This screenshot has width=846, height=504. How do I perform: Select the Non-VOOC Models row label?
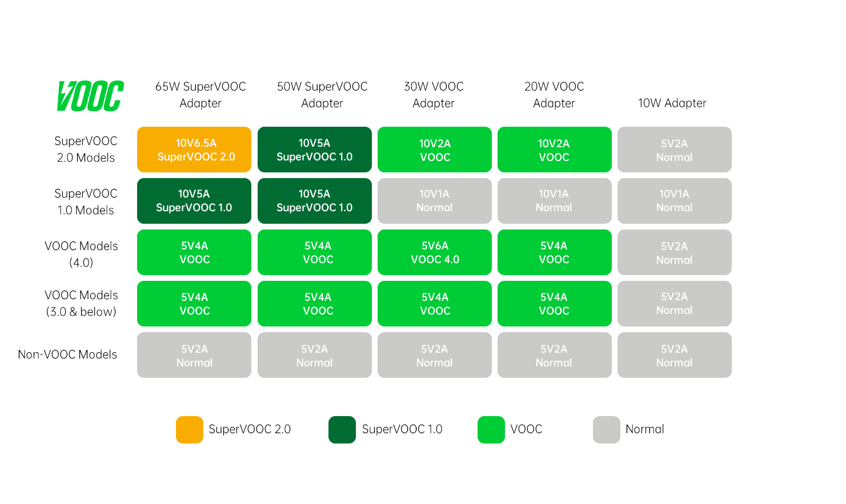pos(67,354)
